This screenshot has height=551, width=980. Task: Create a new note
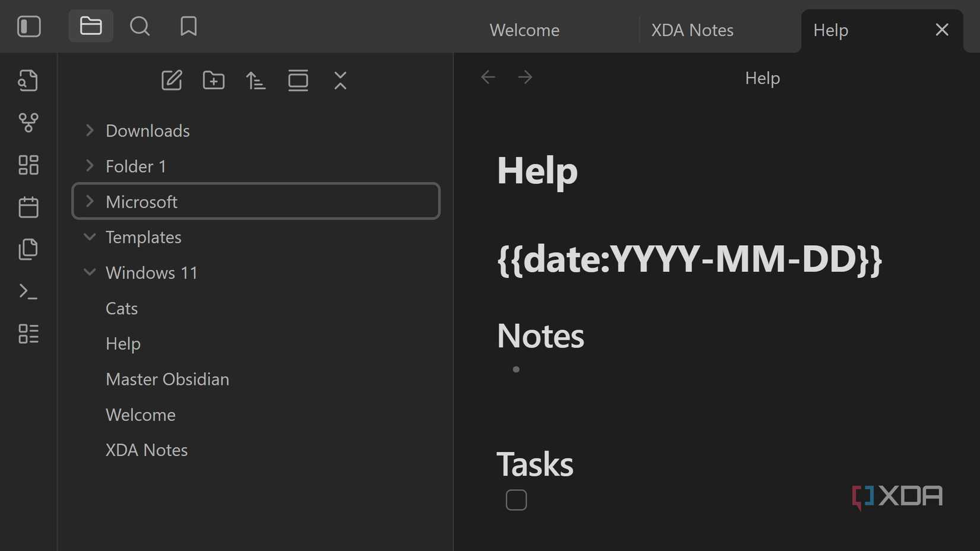coord(172,80)
